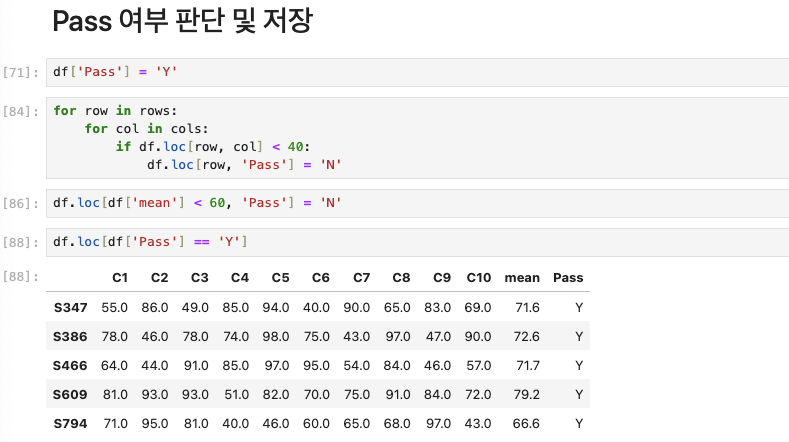Click C1 value 55.0 in row S347
Screen dimensions: 789x442
point(115,308)
